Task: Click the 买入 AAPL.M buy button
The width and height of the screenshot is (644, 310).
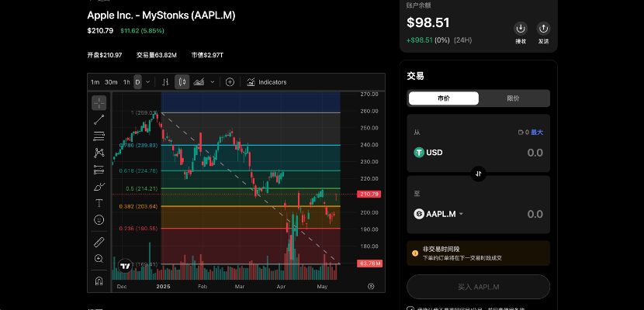Action: 478,287
